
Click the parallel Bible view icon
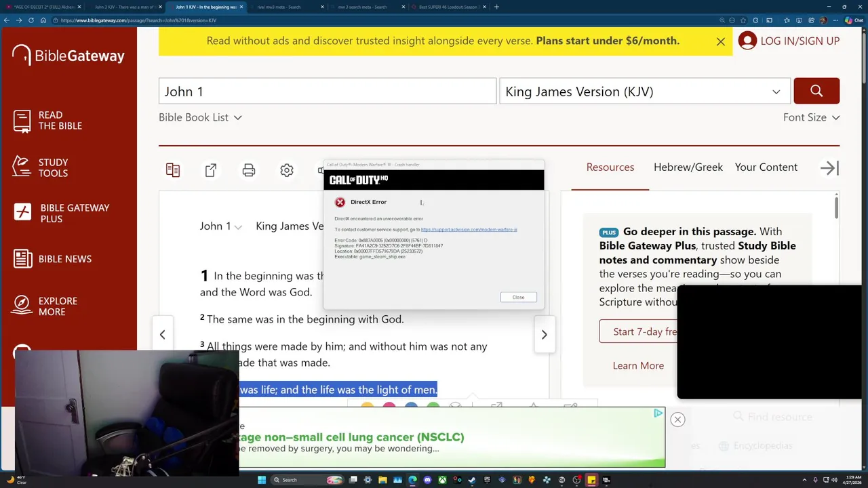coord(173,170)
